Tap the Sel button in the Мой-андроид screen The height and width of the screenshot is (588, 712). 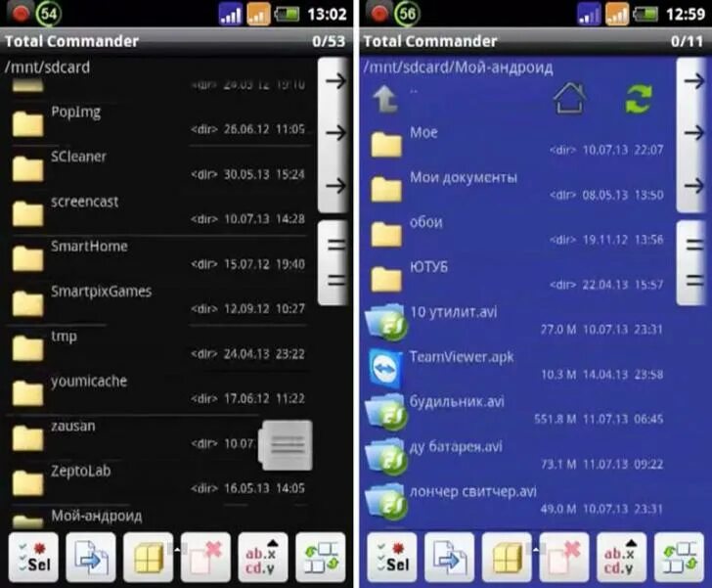point(392,557)
